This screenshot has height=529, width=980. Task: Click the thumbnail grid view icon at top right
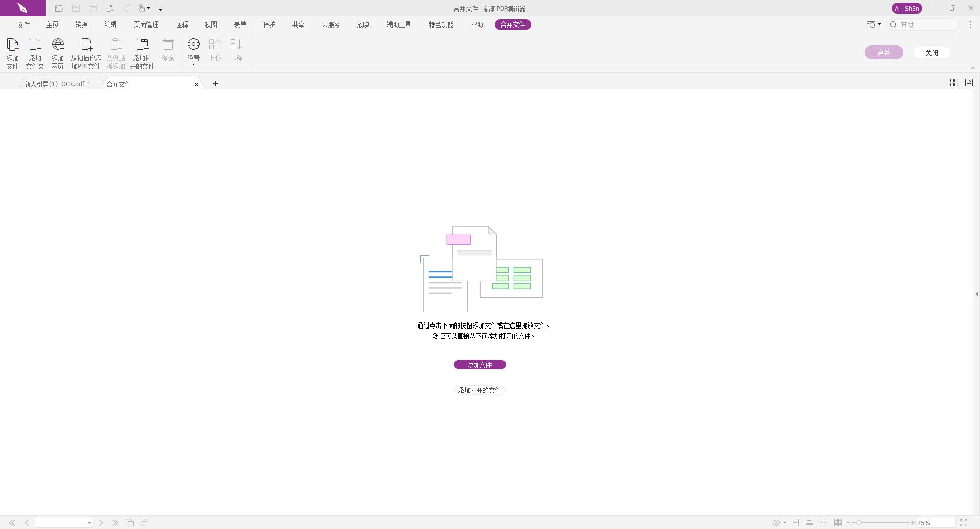(x=954, y=83)
